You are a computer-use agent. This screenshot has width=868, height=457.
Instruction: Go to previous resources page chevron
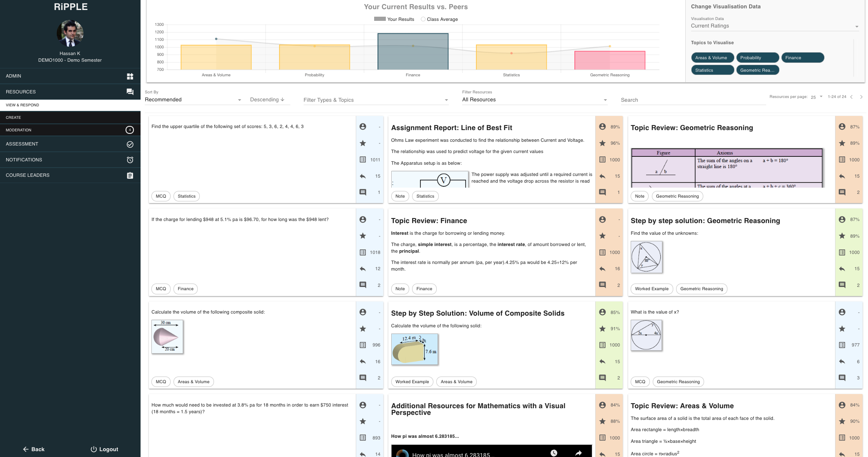[x=851, y=97]
